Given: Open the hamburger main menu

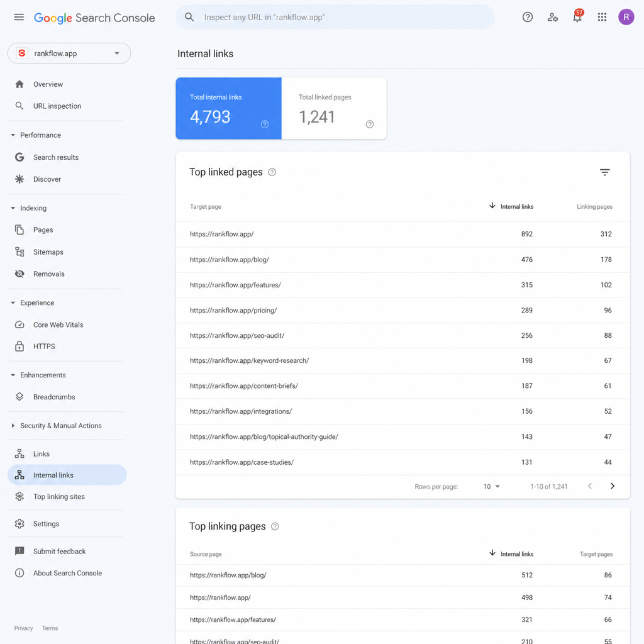Looking at the screenshot, I should coord(19,17).
